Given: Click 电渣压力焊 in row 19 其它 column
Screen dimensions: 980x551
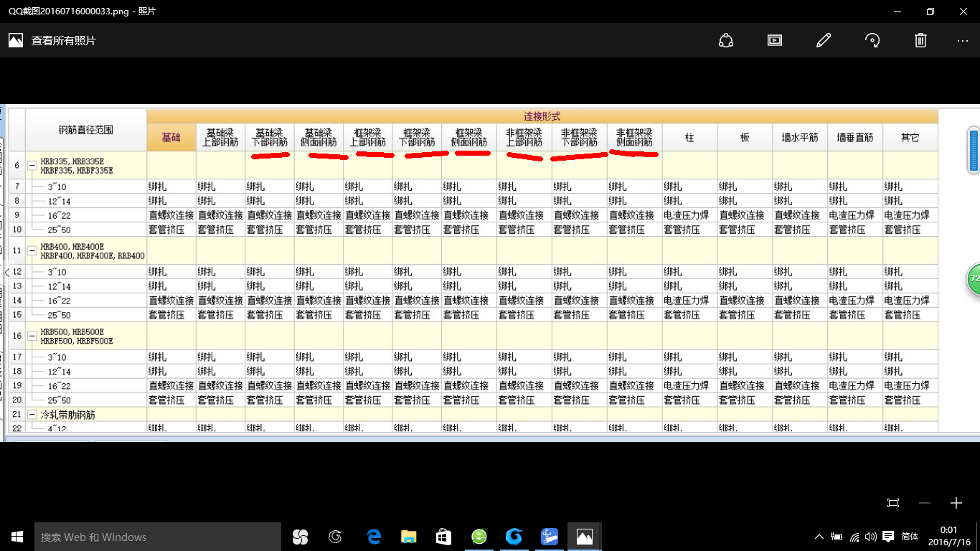Looking at the screenshot, I should click(907, 386).
